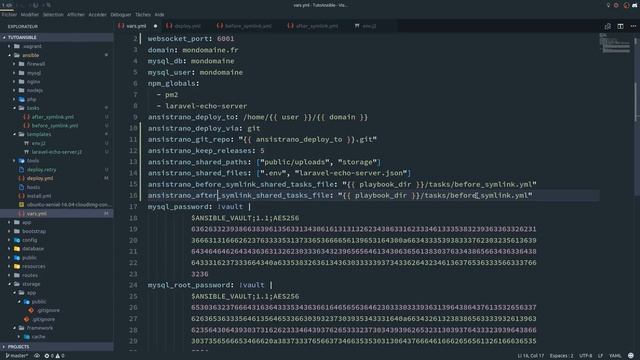640x360 pixels.
Task: Open the errors and warnings counter
Action: [54, 356]
